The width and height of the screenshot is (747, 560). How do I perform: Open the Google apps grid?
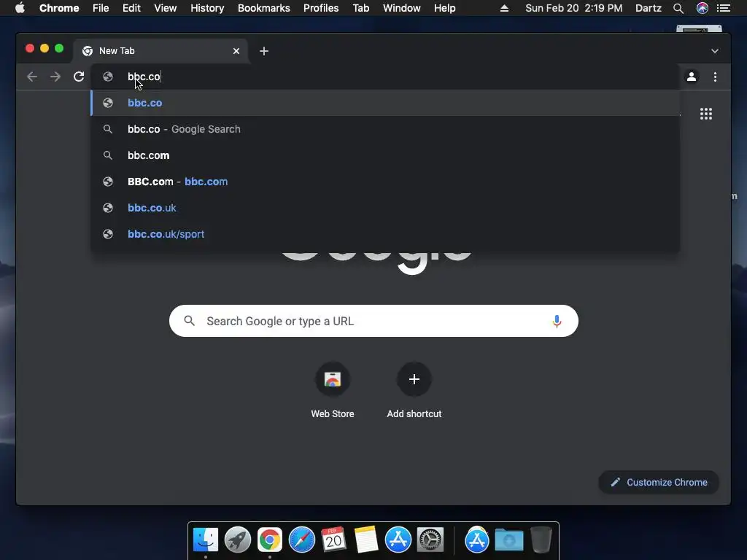706,114
